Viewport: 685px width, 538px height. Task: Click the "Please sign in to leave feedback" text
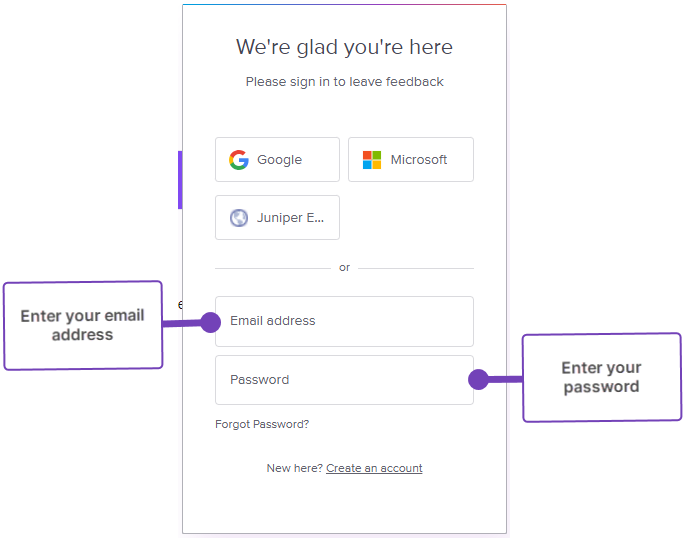click(344, 82)
